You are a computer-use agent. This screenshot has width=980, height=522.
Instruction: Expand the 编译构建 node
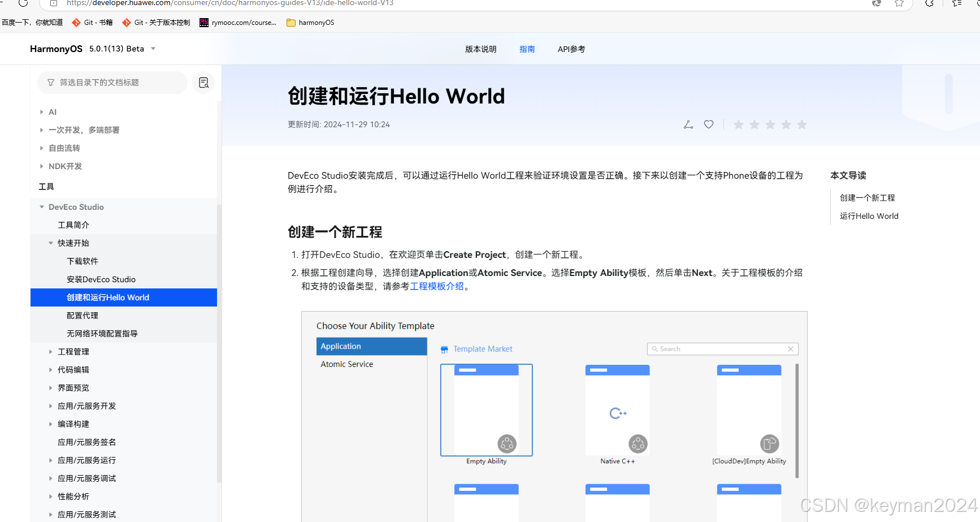point(50,424)
